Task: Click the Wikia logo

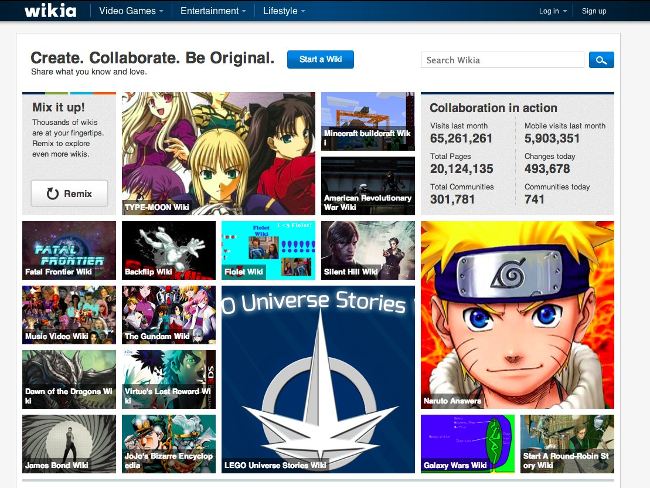Action: point(50,11)
